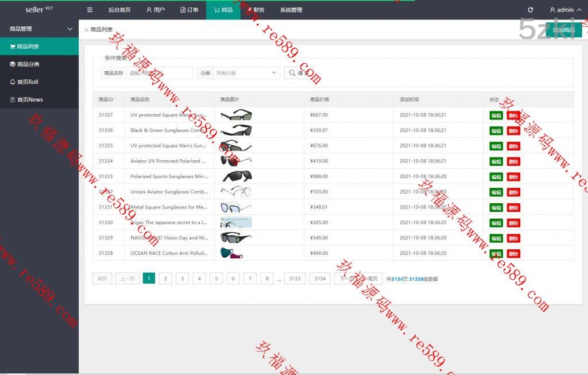This screenshot has height=375, width=588.
Task: Click the 搜索 button with magnifier
Action: click(x=299, y=73)
